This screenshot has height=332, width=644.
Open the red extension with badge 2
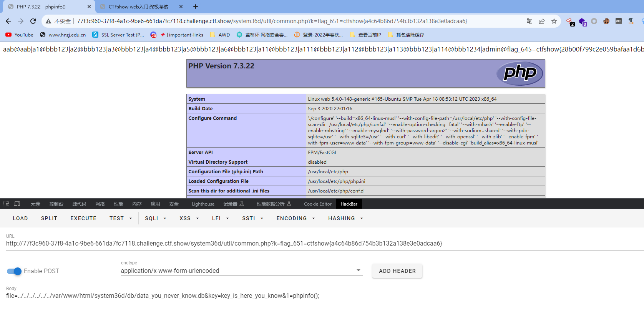570,22
